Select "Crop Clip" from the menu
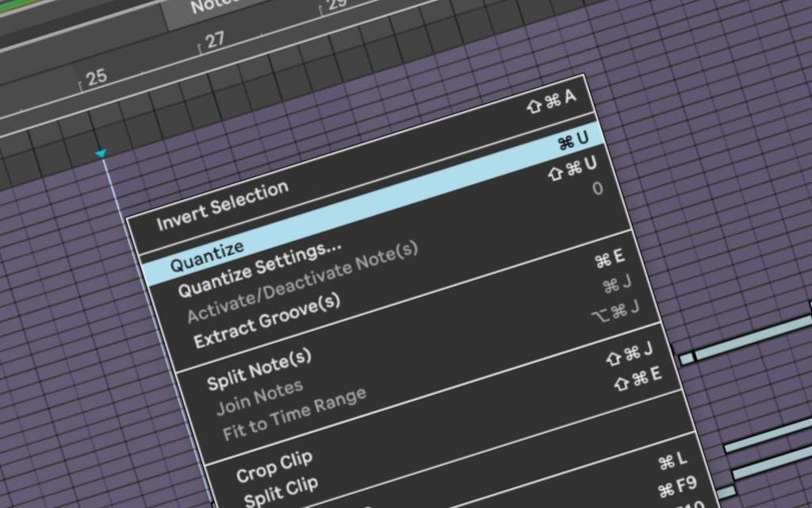 point(273,459)
